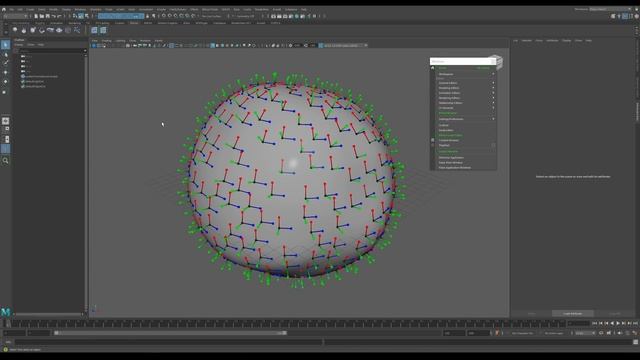Expand Workspaces submenu in popup
This screenshot has width=640, height=360.
coord(466,74)
